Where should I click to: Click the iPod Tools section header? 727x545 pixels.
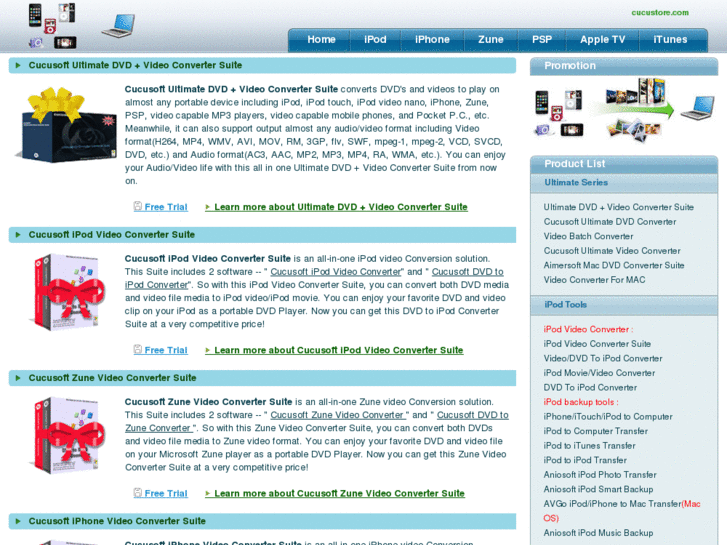[624, 305]
